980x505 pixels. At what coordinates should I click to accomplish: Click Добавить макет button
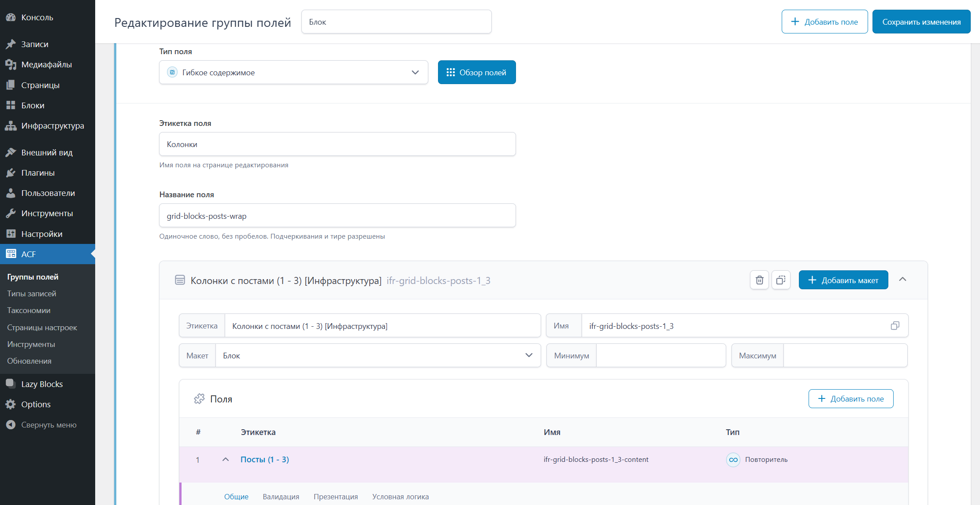coord(843,280)
